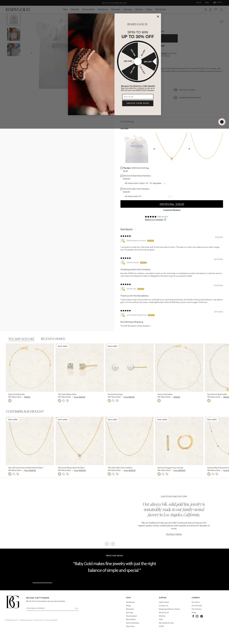This screenshot has width=229, height=644.
Task: Open Most Recent review sort dropdown
Action: (128, 229)
